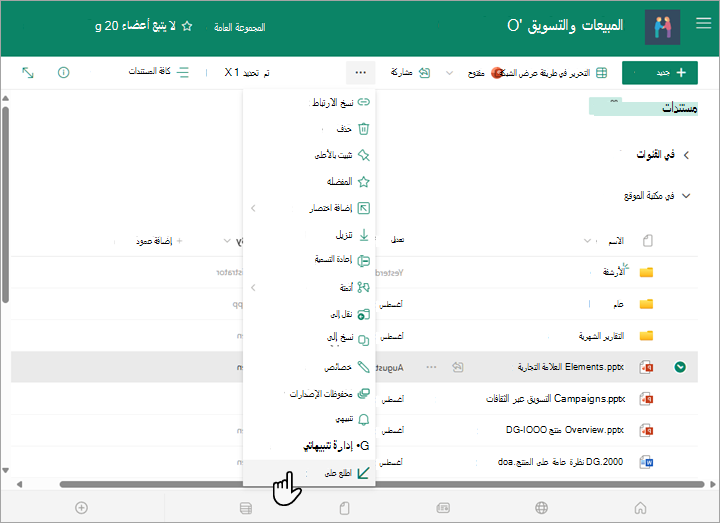Viewport: 720px width, 523px height.
Task: Choose نسخ الارتباط copy link menu item
Action: [309, 102]
